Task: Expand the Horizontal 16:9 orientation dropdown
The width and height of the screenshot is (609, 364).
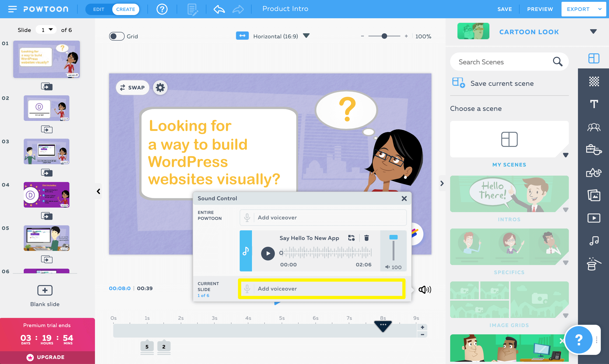Action: (307, 36)
